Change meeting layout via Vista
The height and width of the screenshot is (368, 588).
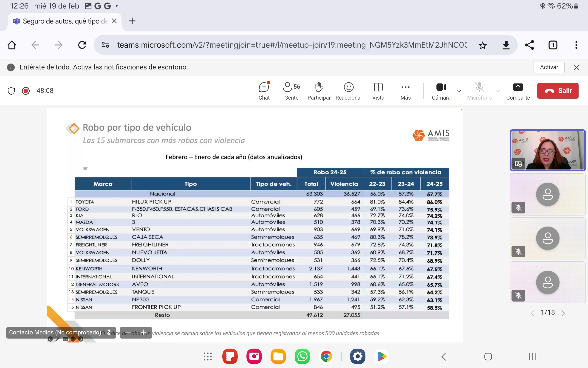pyautogui.click(x=378, y=91)
